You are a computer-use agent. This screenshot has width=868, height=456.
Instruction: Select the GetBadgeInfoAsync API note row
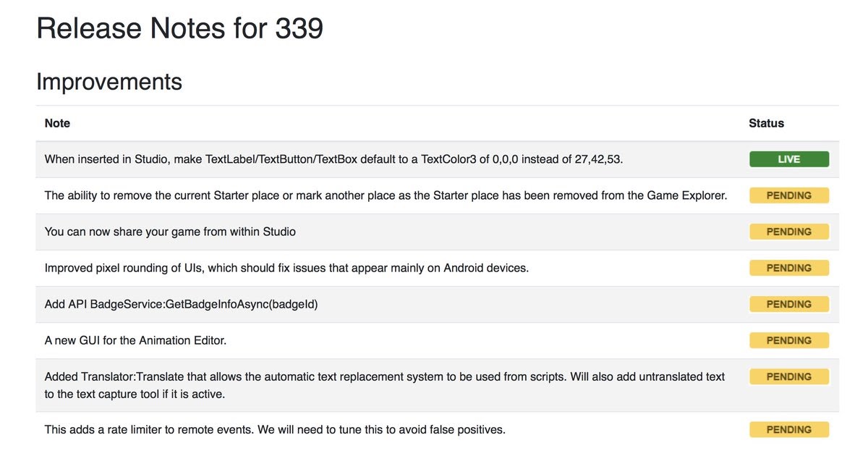pos(438,304)
